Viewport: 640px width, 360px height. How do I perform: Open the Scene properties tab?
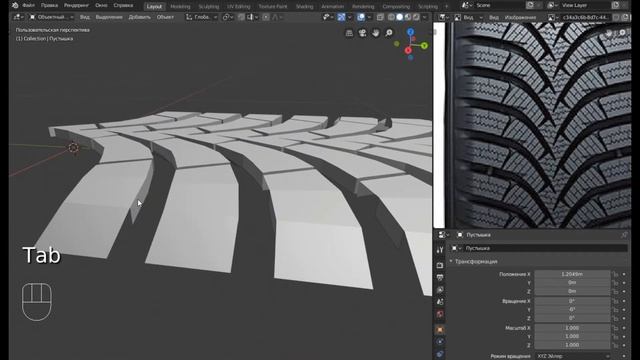click(440, 302)
